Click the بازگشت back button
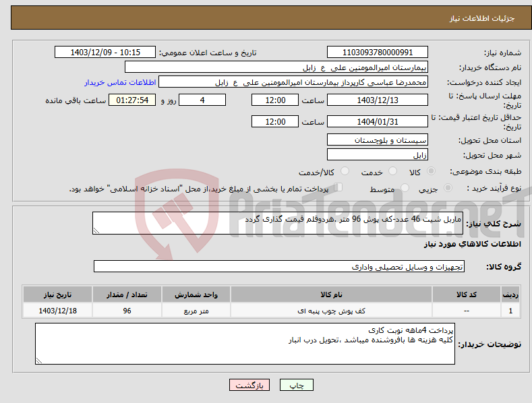532x403 pixels. pos(249,385)
